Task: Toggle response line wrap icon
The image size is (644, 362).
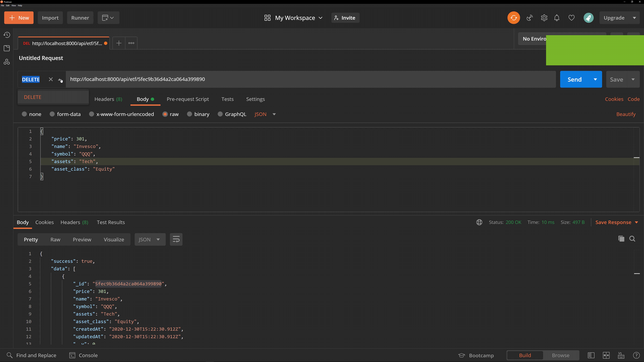Action: click(x=176, y=239)
